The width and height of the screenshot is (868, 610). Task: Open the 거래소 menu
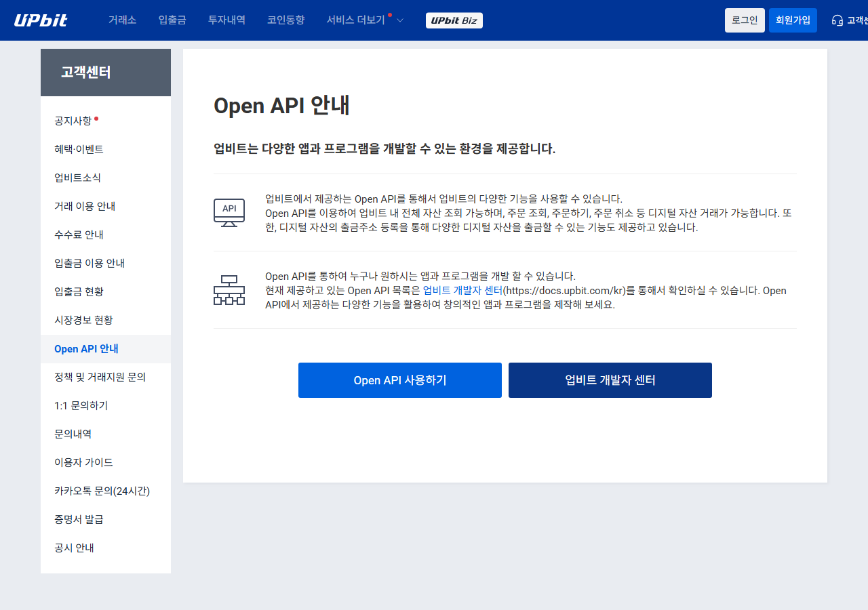pyautogui.click(x=122, y=20)
